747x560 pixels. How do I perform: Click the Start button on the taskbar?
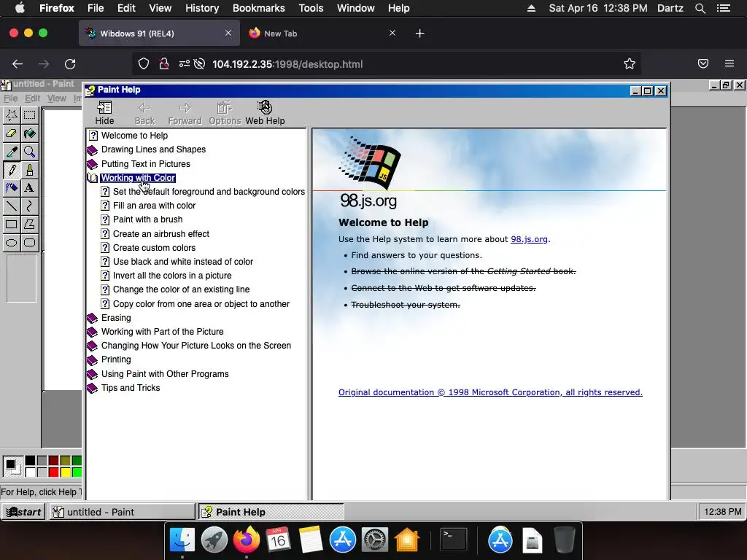pos(23,512)
